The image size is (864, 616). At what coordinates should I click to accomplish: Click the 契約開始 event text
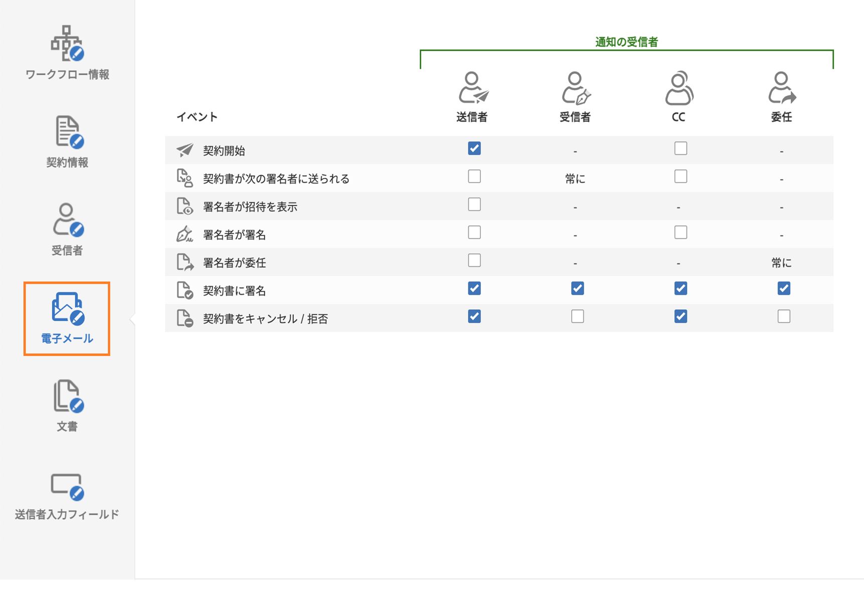click(x=224, y=150)
